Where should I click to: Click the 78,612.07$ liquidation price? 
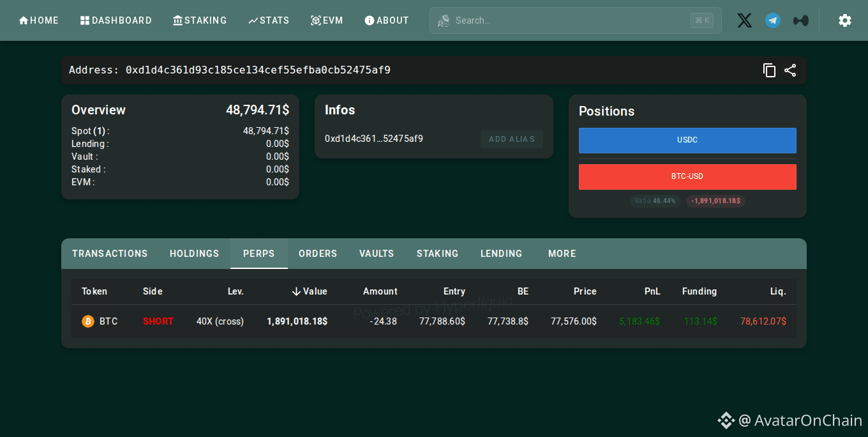point(763,321)
